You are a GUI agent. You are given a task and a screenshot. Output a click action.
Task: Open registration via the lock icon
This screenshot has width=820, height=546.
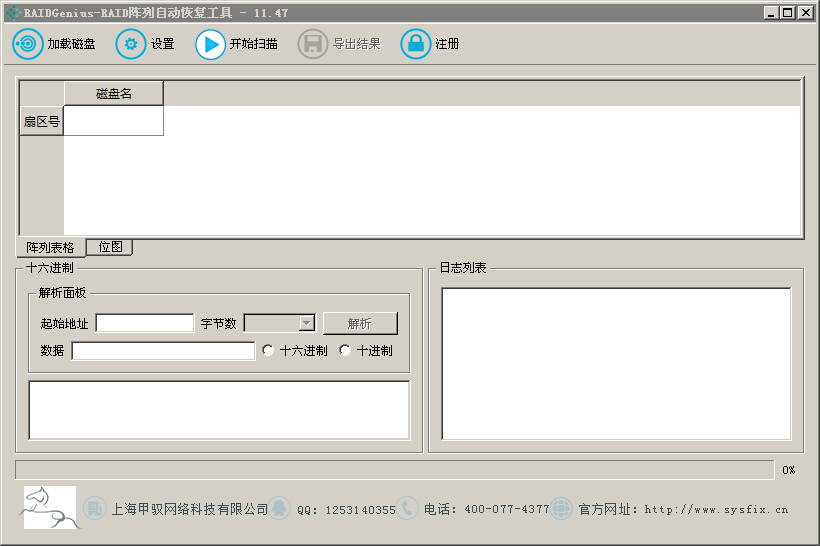[416, 44]
